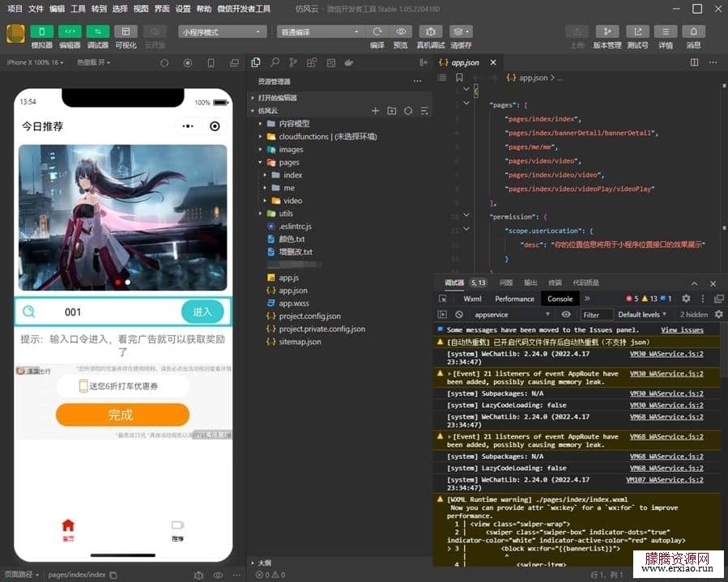Open the 小程序模式 mode dropdown
728x582 pixels.
[x=223, y=32]
